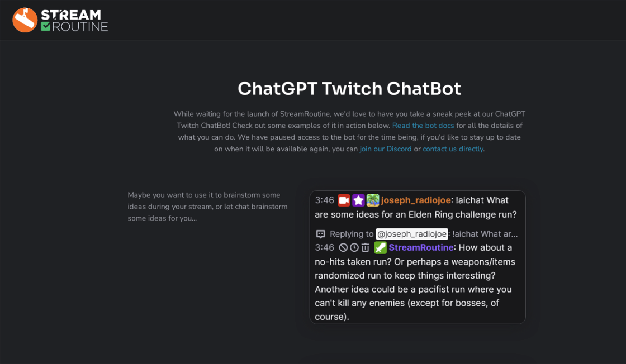The width and height of the screenshot is (626, 364).
Task: Open the 'Read the bot docs' link
Action: click(423, 126)
